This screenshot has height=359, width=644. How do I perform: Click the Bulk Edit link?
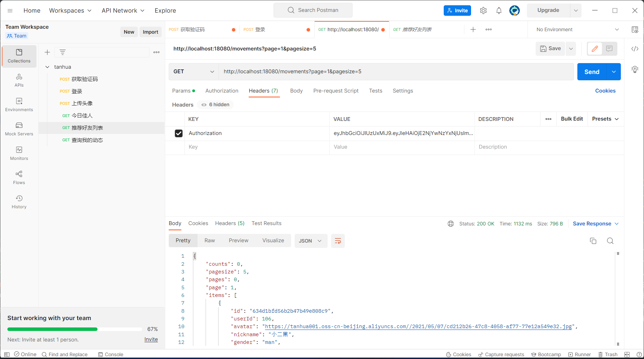(x=572, y=119)
